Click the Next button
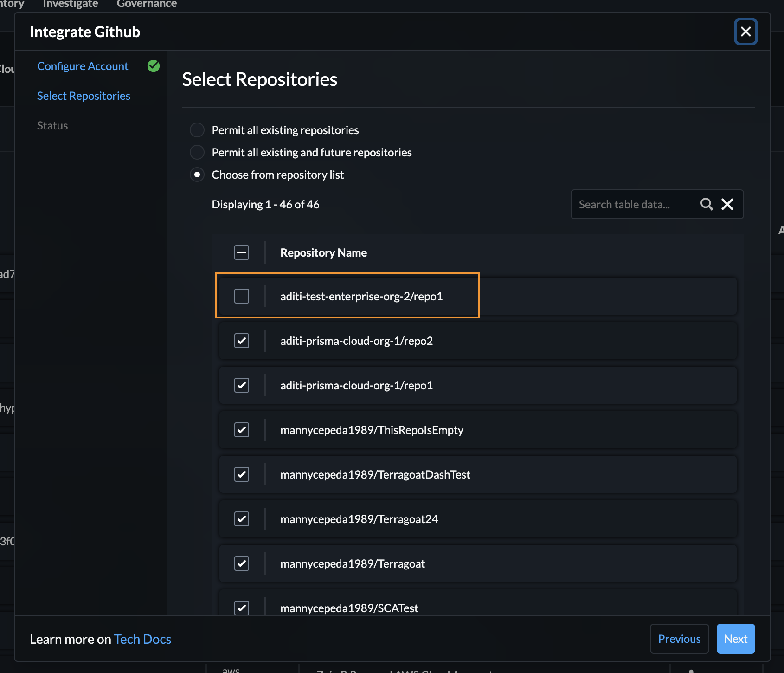This screenshot has width=784, height=673. point(735,639)
